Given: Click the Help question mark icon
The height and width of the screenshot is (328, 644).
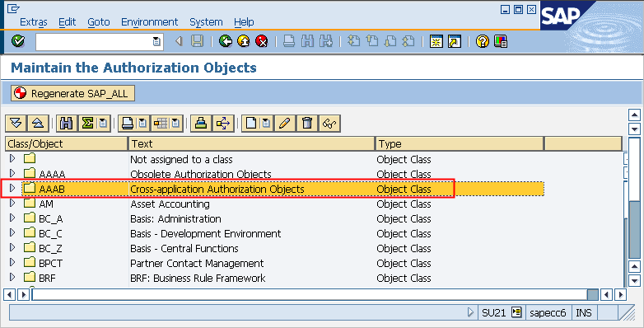Looking at the screenshot, I should 483,41.
